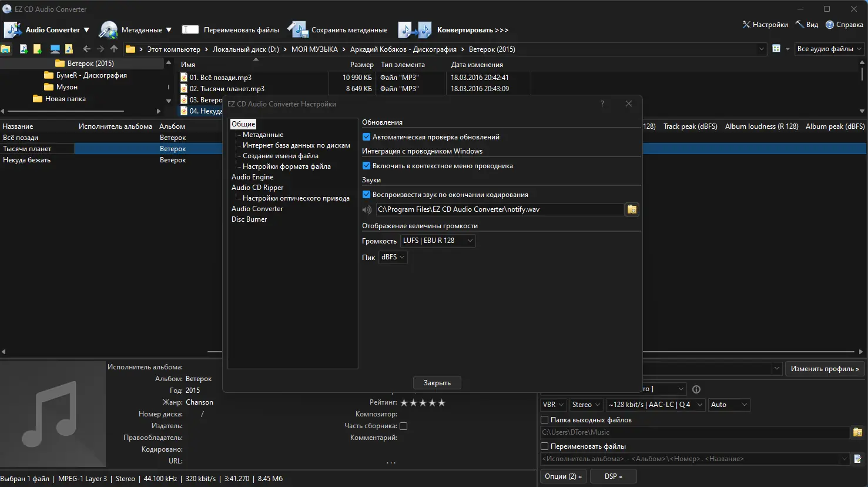Click the Переименовать файлы text-field icon

click(190, 29)
